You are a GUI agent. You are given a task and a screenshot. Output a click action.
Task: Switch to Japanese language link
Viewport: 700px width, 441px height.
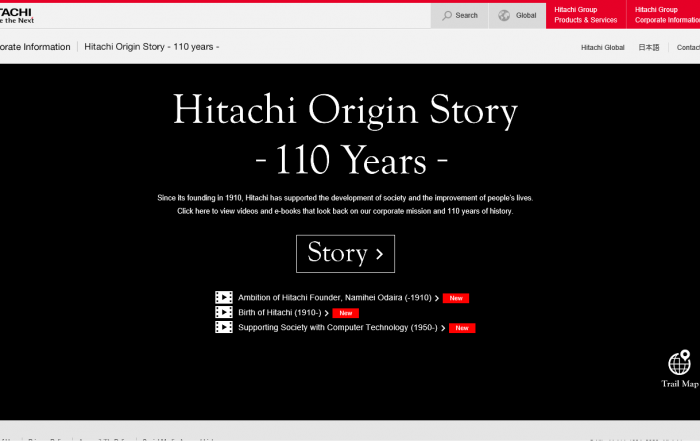649,47
